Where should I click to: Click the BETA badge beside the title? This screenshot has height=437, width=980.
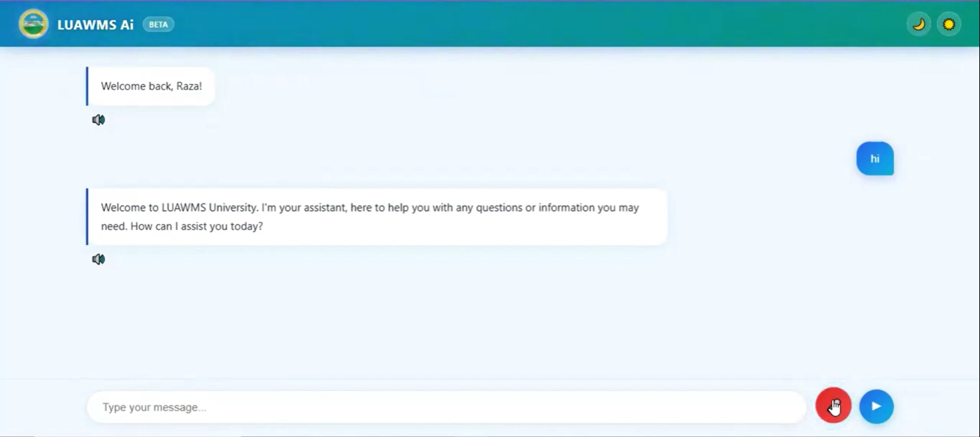click(x=159, y=24)
